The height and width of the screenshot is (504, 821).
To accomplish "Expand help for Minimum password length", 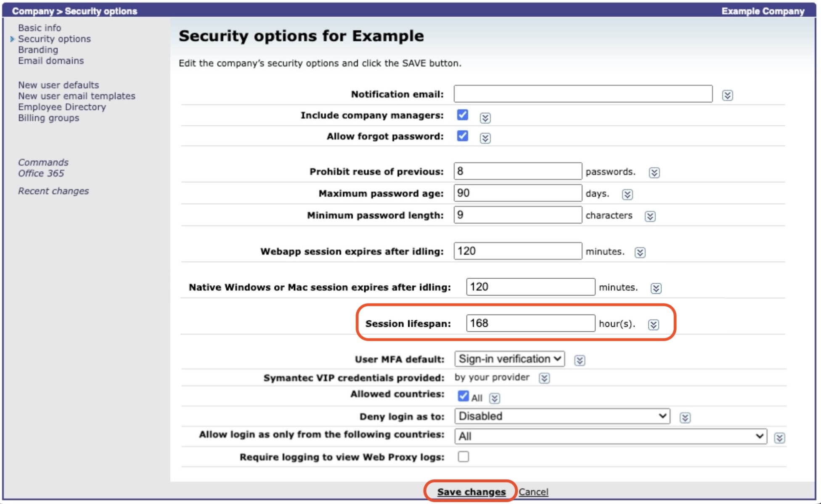I will [650, 216].
